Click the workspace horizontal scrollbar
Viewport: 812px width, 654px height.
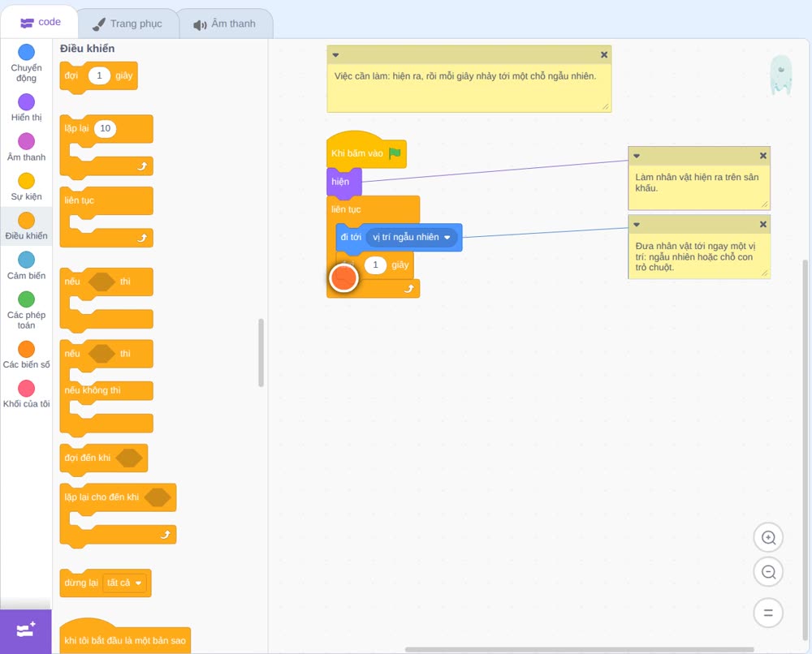pyautogui.click(x=579, y=649)
